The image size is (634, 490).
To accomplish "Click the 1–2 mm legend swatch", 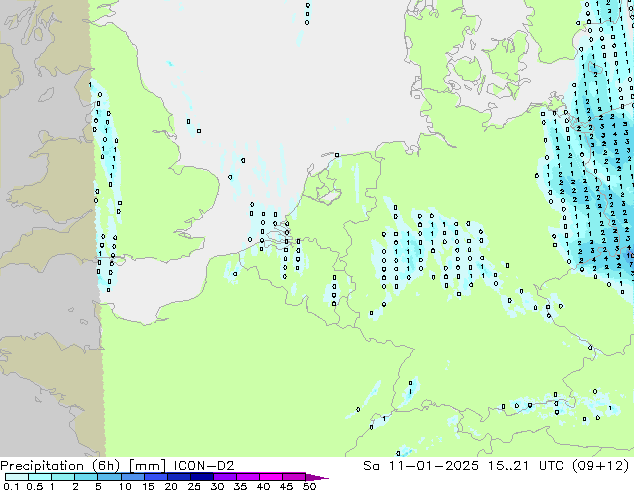I will tap(63, 477).
